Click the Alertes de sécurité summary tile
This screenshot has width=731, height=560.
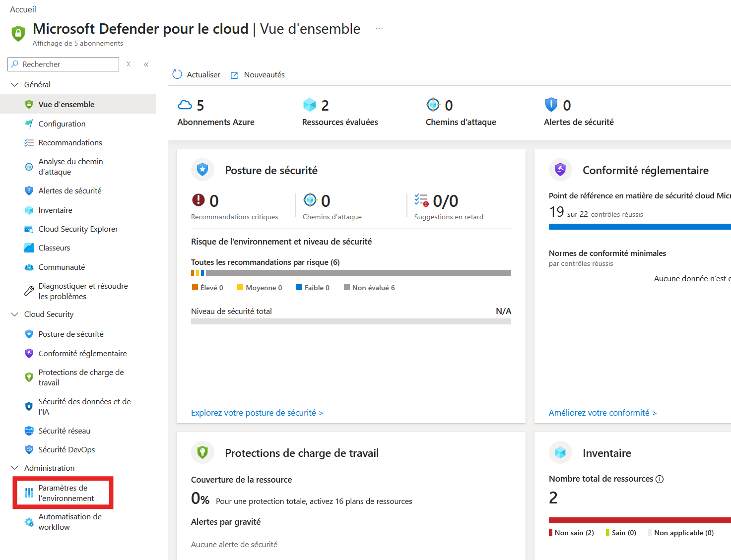coord(579,113)
